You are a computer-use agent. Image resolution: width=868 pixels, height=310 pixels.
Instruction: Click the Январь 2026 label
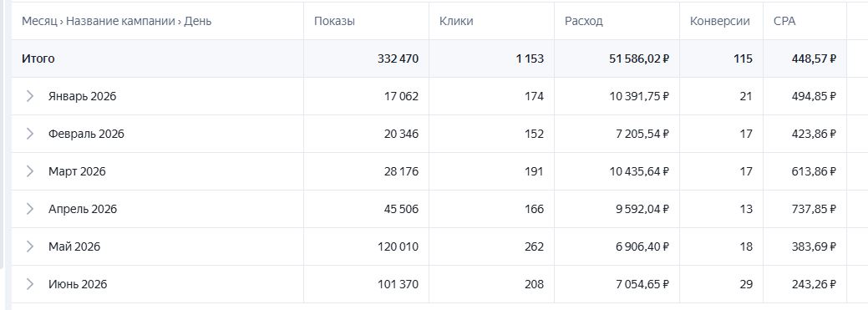(83, 96)
